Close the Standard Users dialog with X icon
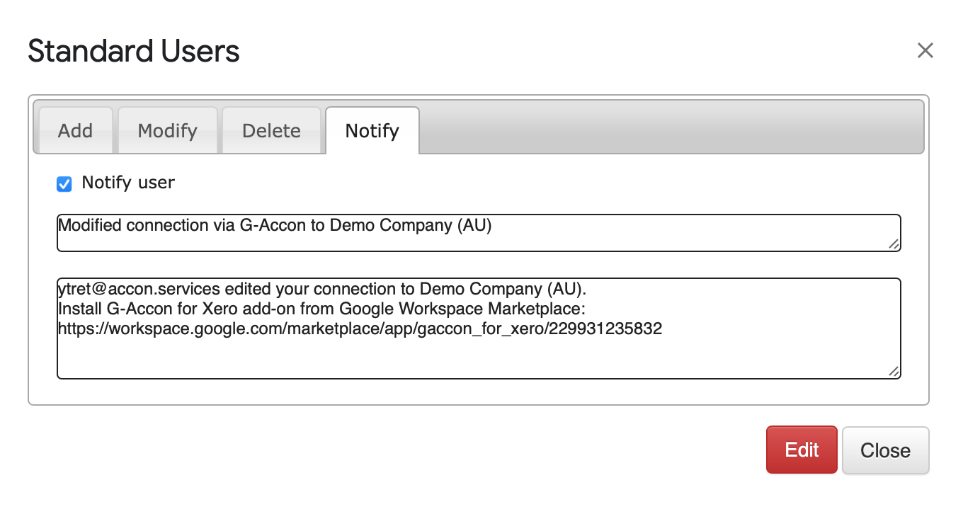The width and height of the screenshot is (980, 531). (925, 50)
